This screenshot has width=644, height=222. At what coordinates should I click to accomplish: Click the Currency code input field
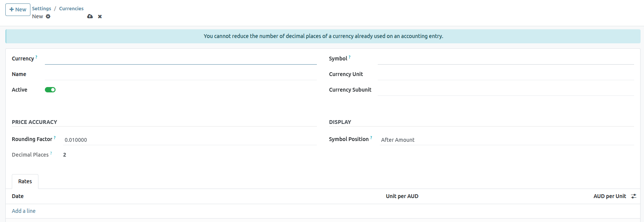click(x=181, y=59)
